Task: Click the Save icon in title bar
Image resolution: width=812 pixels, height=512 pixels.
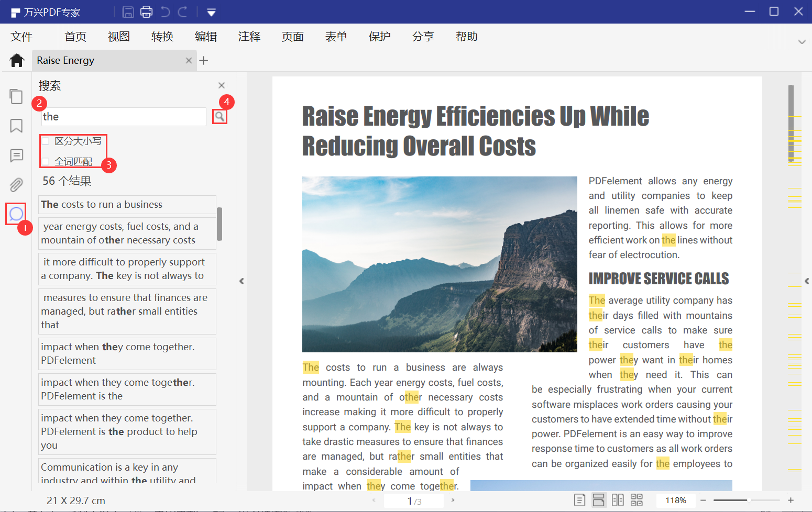Action: [x=128, y=12]
